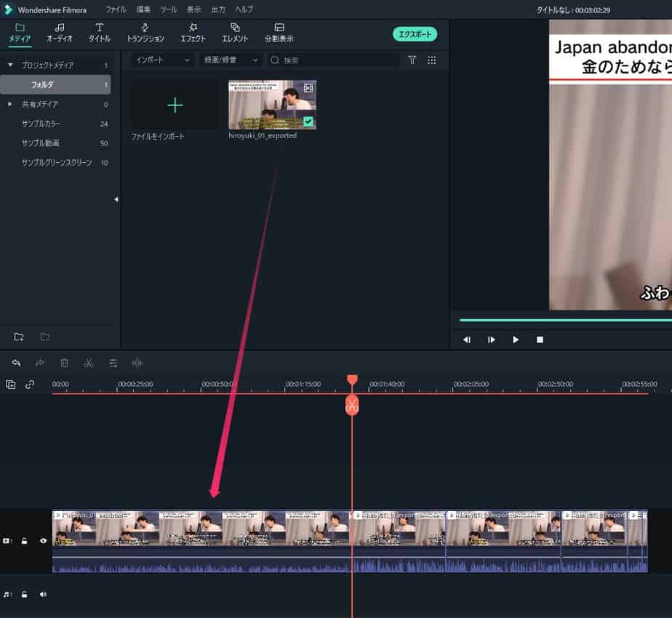Viewport: 672px width, 618px height.
Task: Click the audio track 1 music icon
Action: 7,595
